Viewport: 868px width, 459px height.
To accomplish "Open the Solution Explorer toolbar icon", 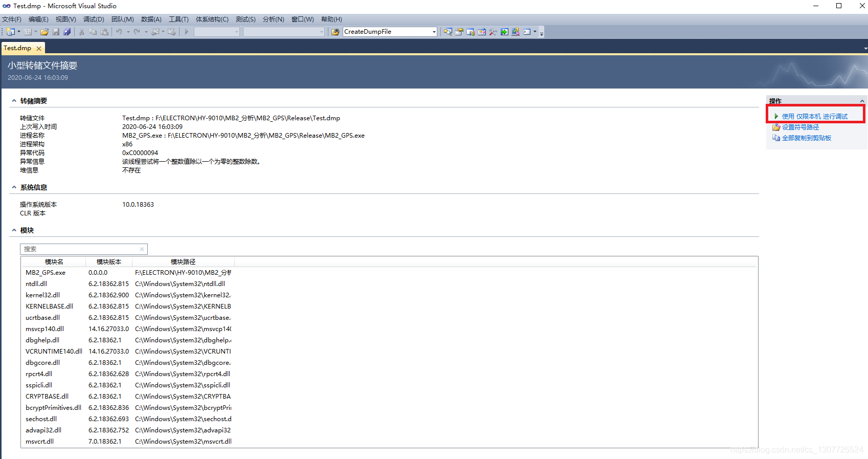I will [x=448, y=32].
